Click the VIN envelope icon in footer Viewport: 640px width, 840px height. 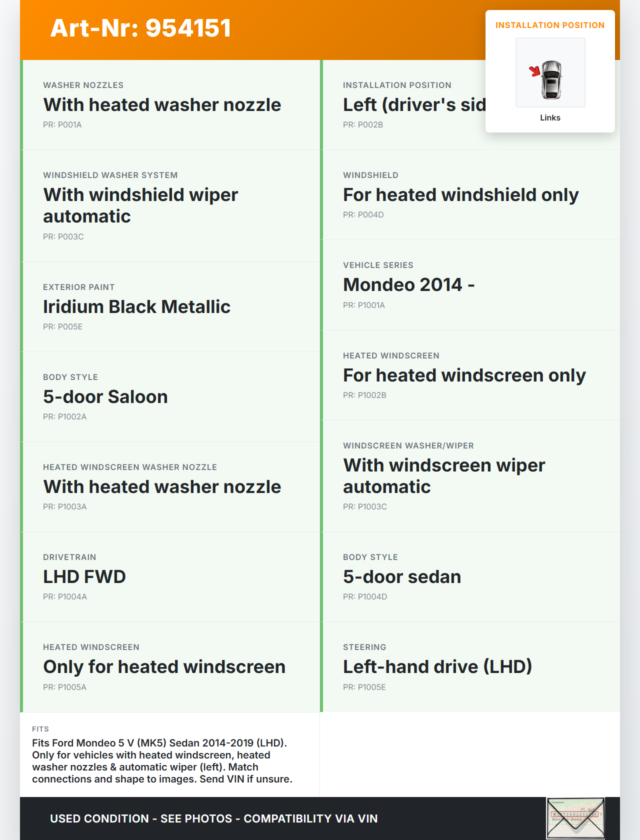coord(575,817)
